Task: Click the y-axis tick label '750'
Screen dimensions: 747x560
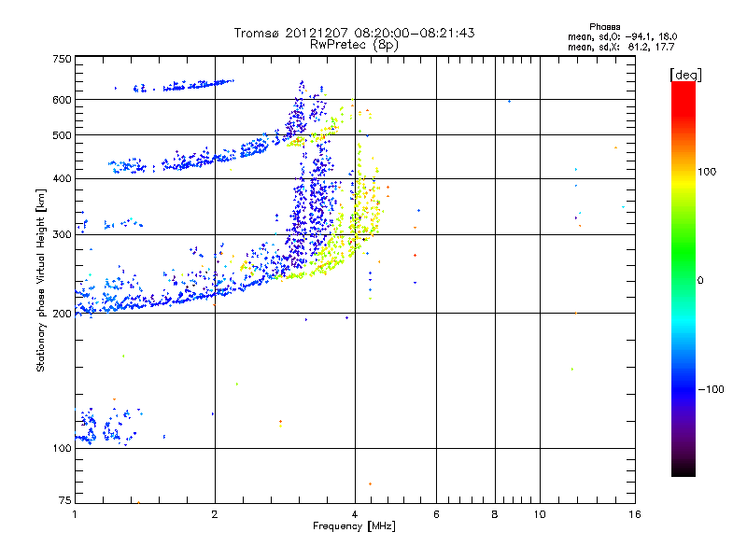Action: 62,59
